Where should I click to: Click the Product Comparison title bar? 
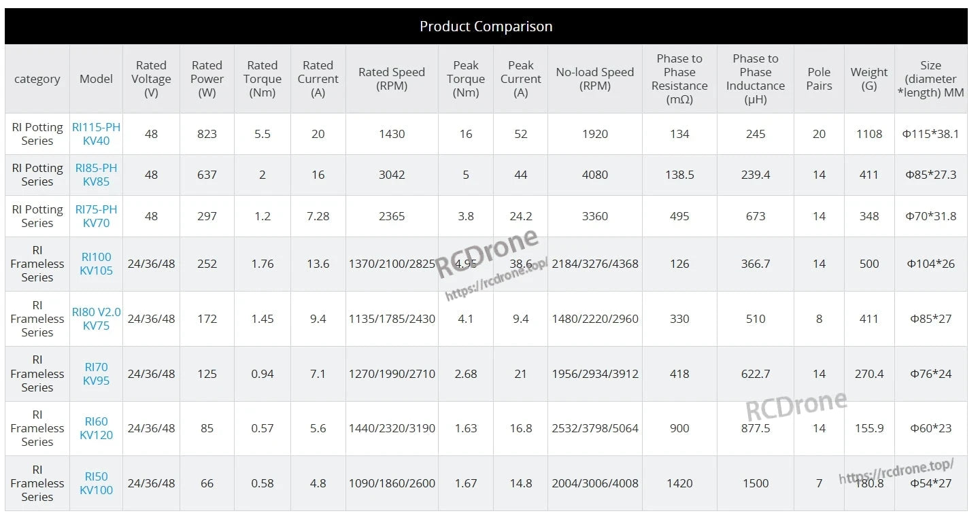486,27
